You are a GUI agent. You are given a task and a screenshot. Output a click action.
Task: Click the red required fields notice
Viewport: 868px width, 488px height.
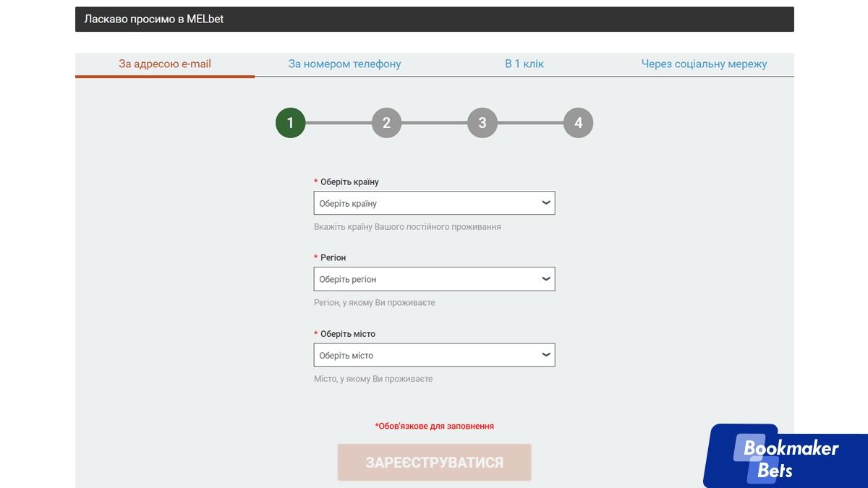pos(434,426)
